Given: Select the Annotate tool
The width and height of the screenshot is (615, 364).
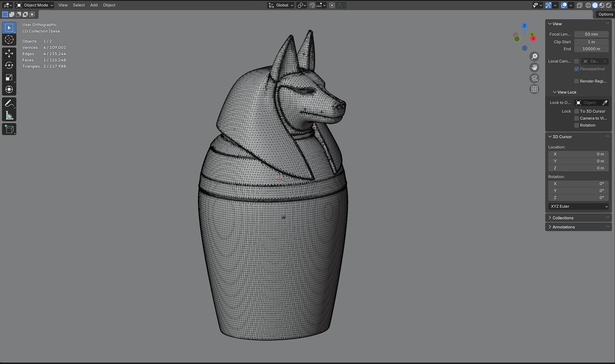Looking at the screenshot, I should click(9, 103).
